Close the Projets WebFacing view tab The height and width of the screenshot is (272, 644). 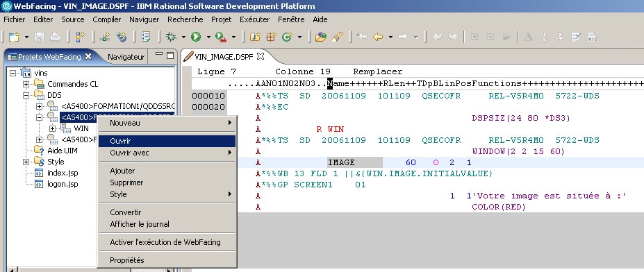click(x=88, y=57)
